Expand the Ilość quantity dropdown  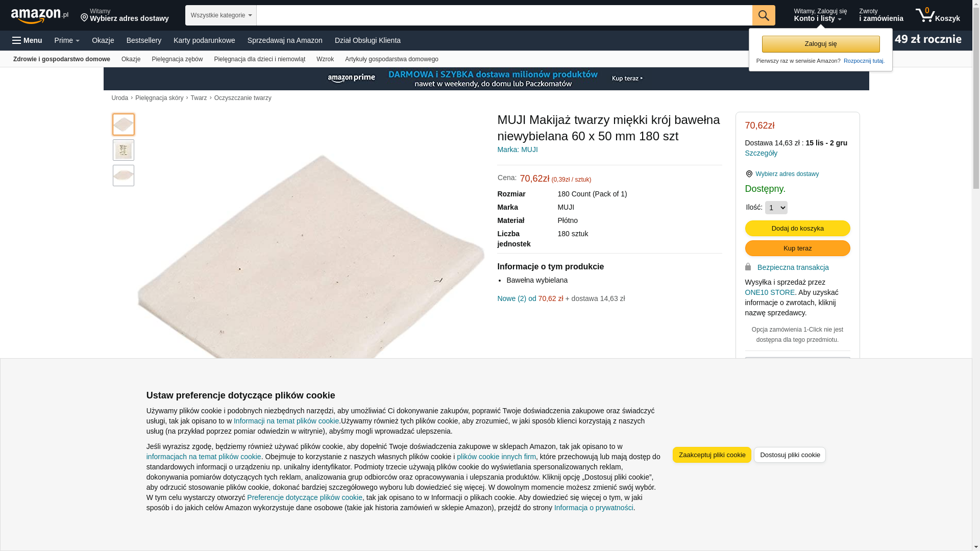pos(776,208)
